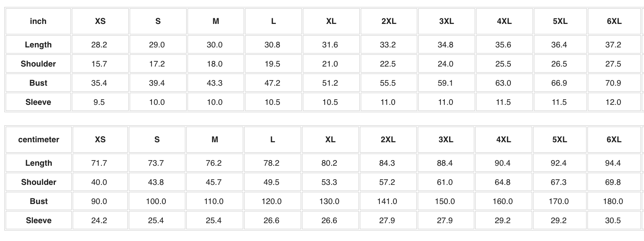Click the Sleeve row label in centimeter table
The height and width of the screenshot is (241, 644).
[39, 221]
